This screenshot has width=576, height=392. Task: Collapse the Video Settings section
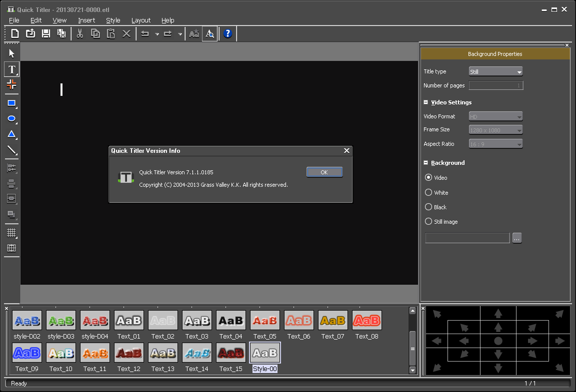(426, 102)
